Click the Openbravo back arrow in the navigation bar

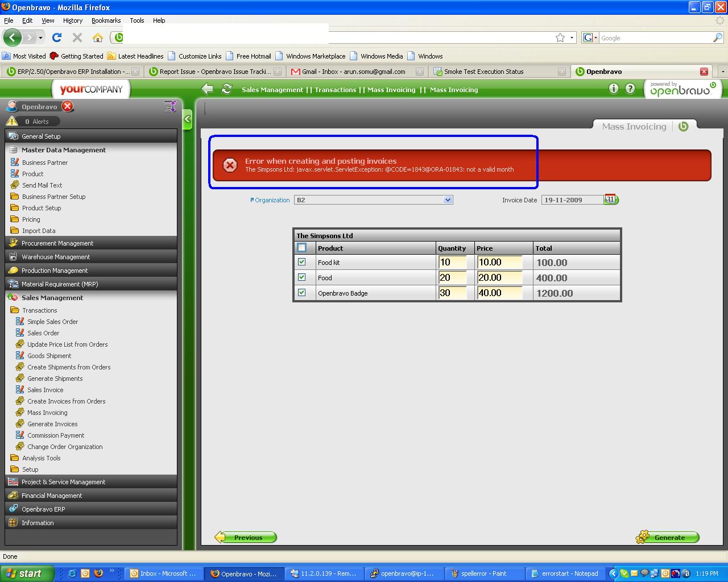pyautogui.click(x=208, y=89)
